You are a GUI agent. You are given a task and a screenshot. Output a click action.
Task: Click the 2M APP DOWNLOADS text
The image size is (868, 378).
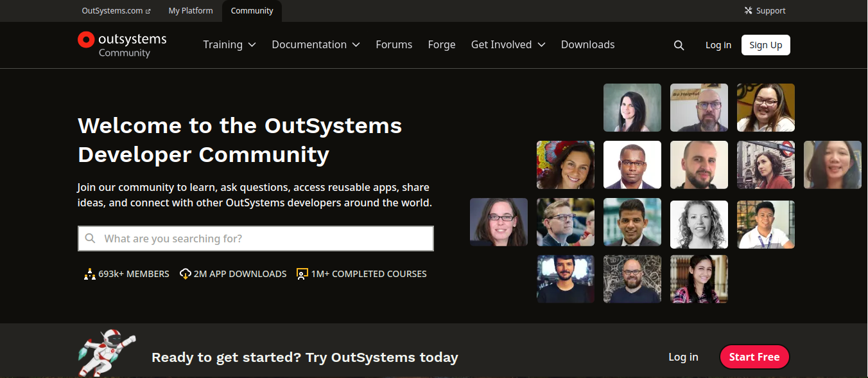point(240,274)
